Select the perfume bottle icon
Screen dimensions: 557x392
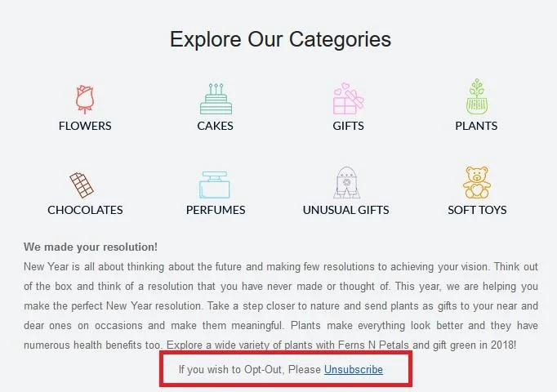(x=216, y=184)
